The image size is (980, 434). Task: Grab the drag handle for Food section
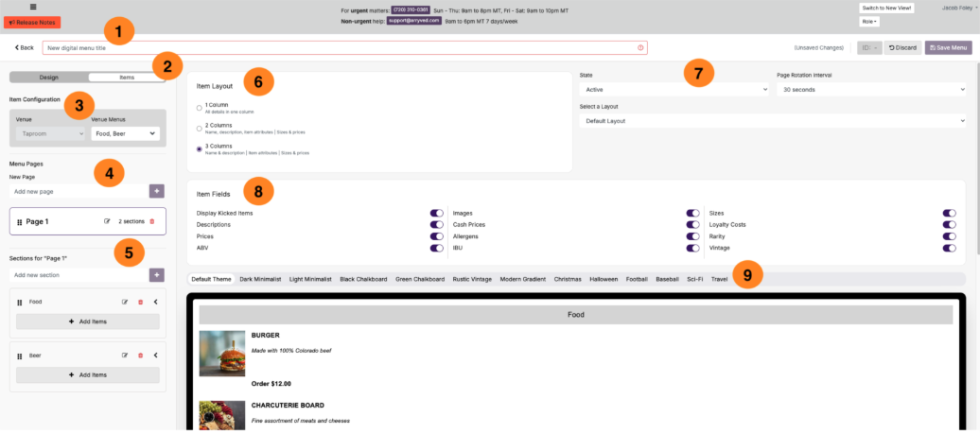[x=20, y=303]
